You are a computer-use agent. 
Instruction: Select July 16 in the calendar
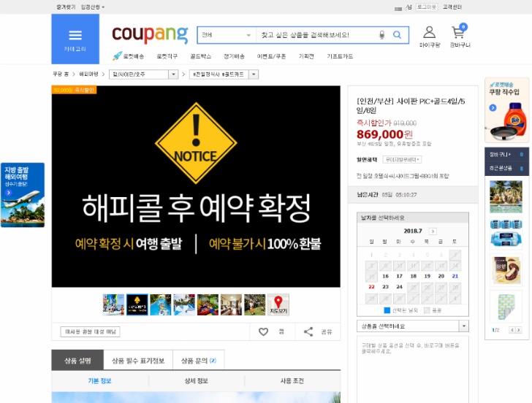click(385, 276)
